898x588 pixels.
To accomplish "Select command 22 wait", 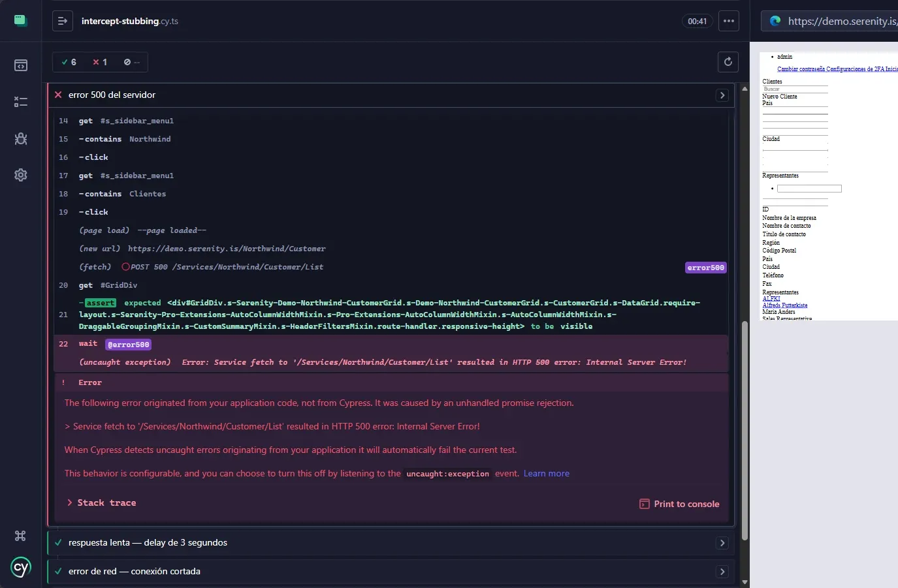I will pos(391,344).
